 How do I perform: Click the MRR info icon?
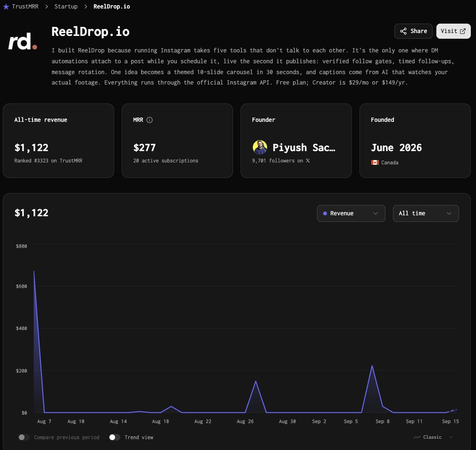(150, 120)
